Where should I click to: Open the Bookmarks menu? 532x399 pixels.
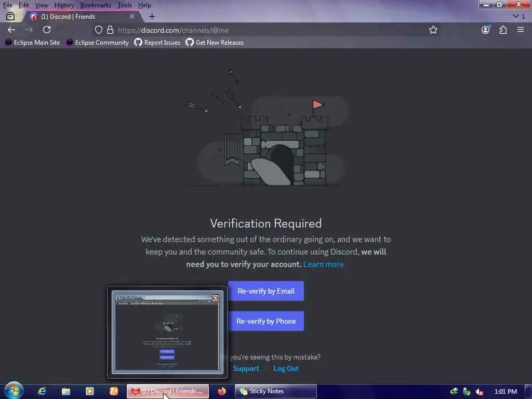coord(96,5)
